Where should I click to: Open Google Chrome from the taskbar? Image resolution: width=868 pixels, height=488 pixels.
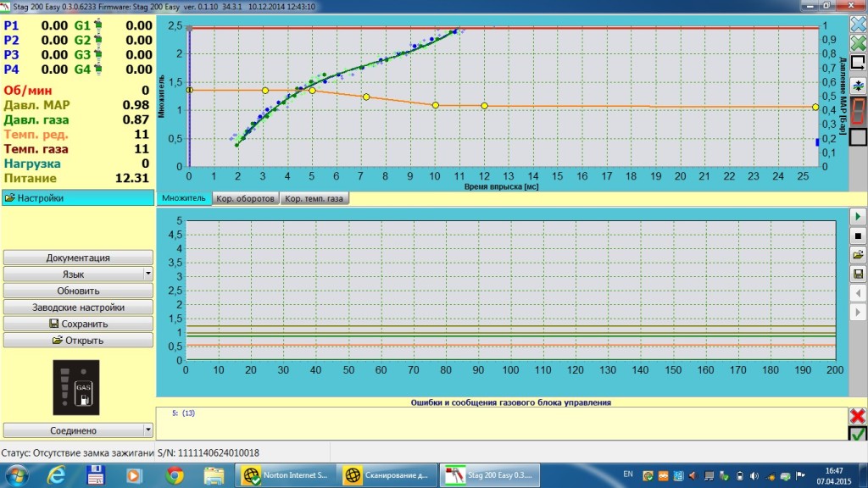175,475
